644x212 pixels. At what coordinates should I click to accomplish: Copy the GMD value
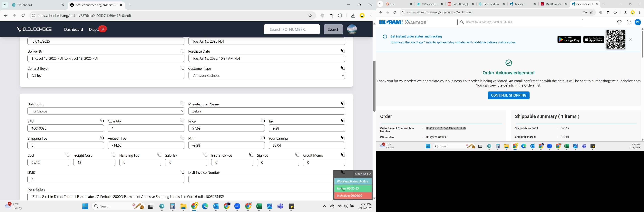click(182, 172)
